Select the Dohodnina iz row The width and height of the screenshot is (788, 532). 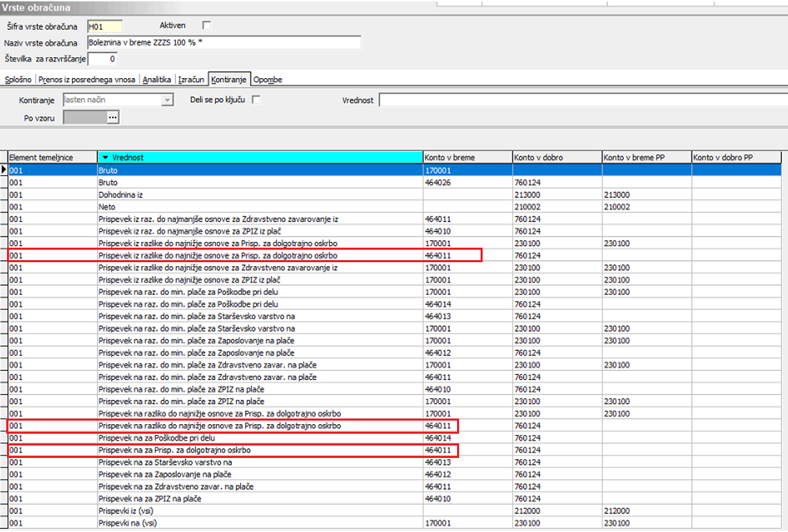click(x=395, y=194)
